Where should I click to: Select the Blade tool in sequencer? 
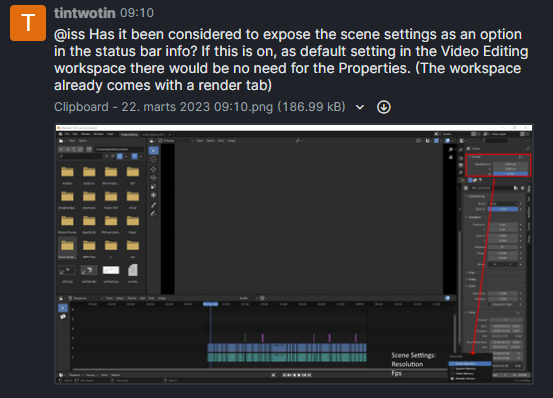(63, 317)
